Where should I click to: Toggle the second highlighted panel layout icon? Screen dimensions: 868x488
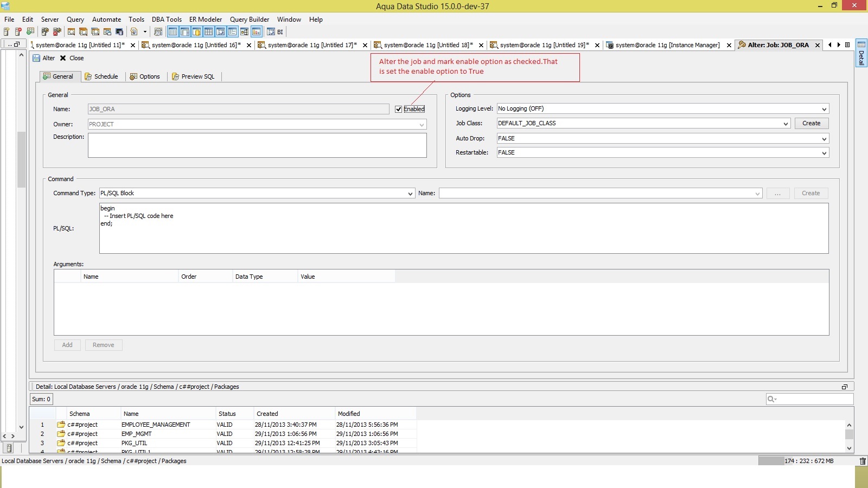(x=185, y=32)
